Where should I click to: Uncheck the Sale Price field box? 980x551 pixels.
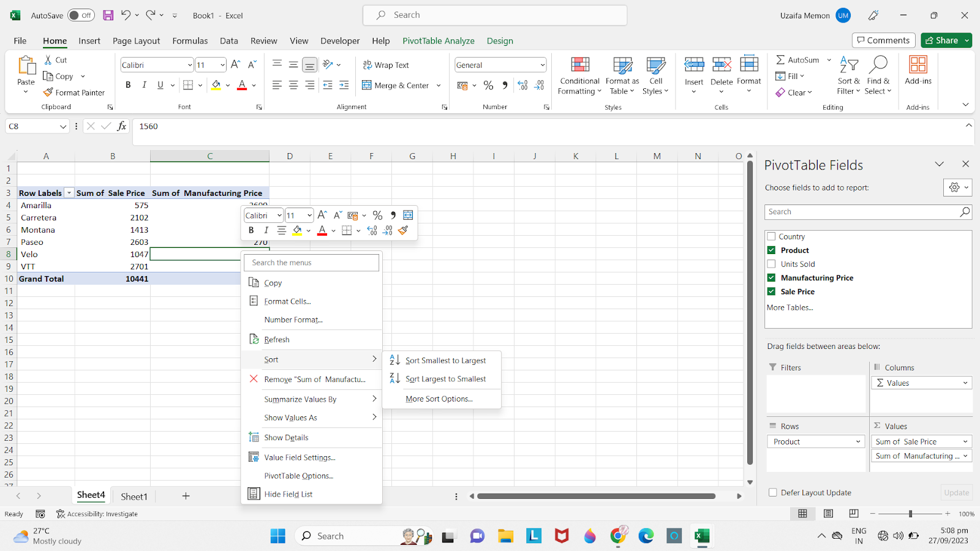[771, 291]
